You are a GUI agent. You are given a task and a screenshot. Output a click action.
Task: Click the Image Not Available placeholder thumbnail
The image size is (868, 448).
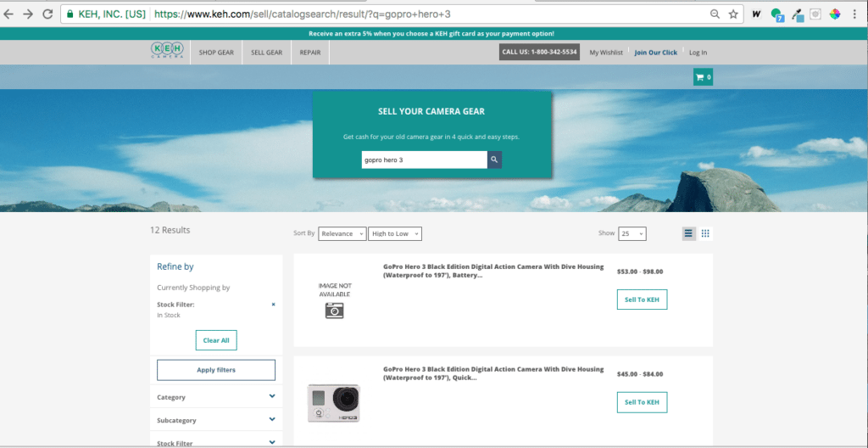click(x=334, y=300)
